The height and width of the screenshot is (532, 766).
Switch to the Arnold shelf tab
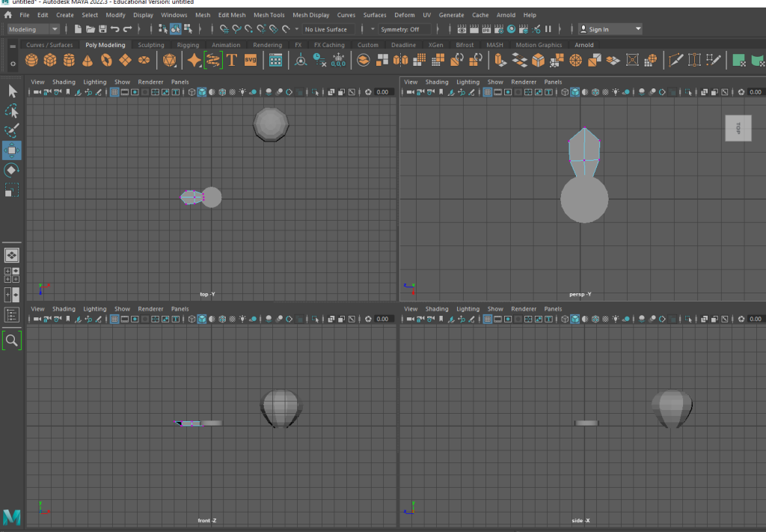[584, 45]
